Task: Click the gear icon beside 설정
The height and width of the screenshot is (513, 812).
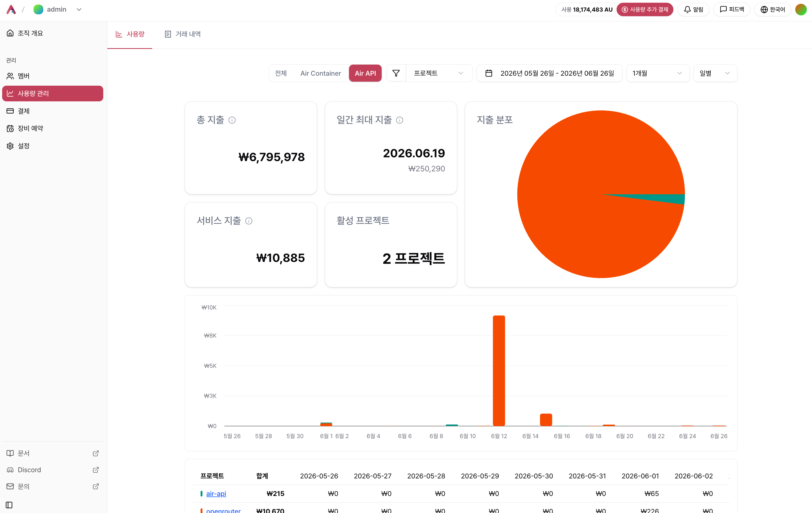Action: pyautogui.click(x=10, y=146)
